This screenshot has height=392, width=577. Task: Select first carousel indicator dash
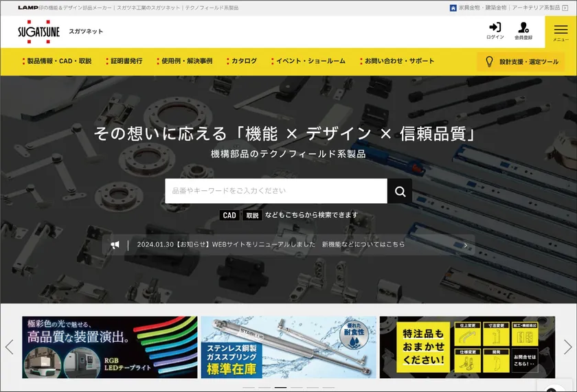click(x=249, y=388)
